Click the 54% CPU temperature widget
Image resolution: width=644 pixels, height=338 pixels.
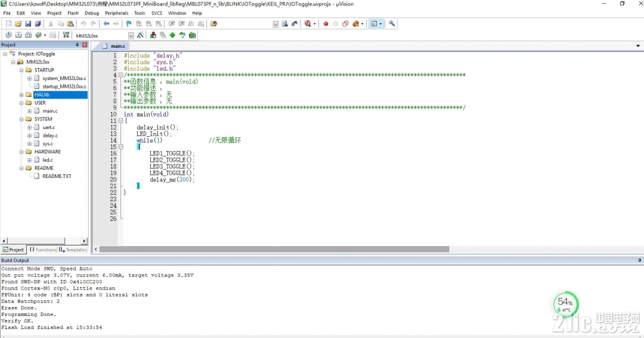pyautogui.click(x=565, y=305)
